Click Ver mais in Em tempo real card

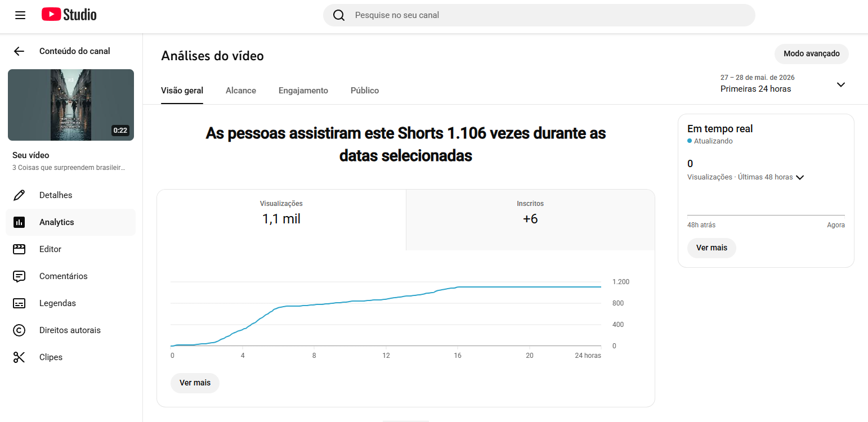pos(712,248)
